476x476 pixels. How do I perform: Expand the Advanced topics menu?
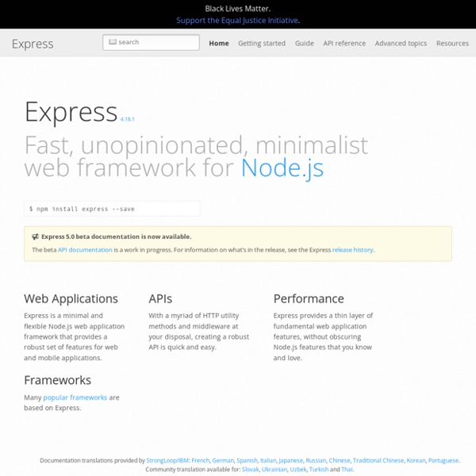tap(401, 44)
